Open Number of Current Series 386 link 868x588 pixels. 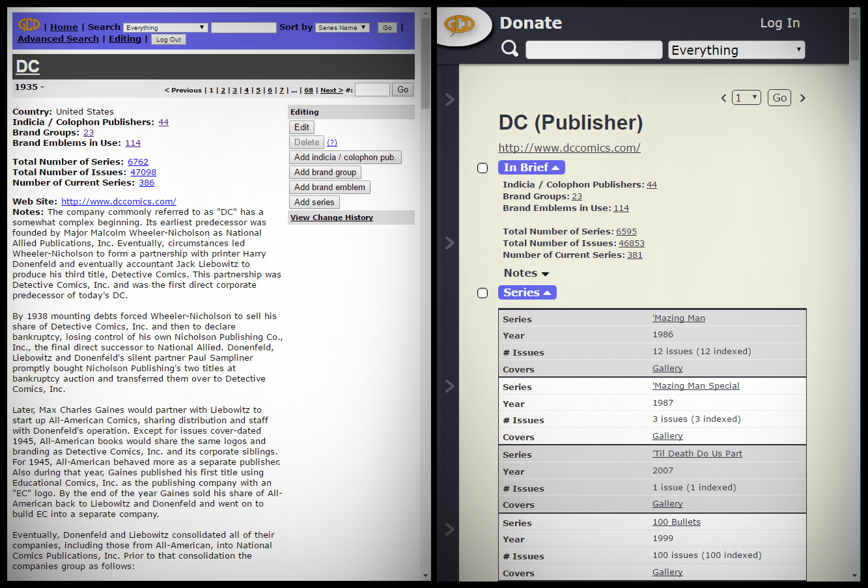point(147,183)
